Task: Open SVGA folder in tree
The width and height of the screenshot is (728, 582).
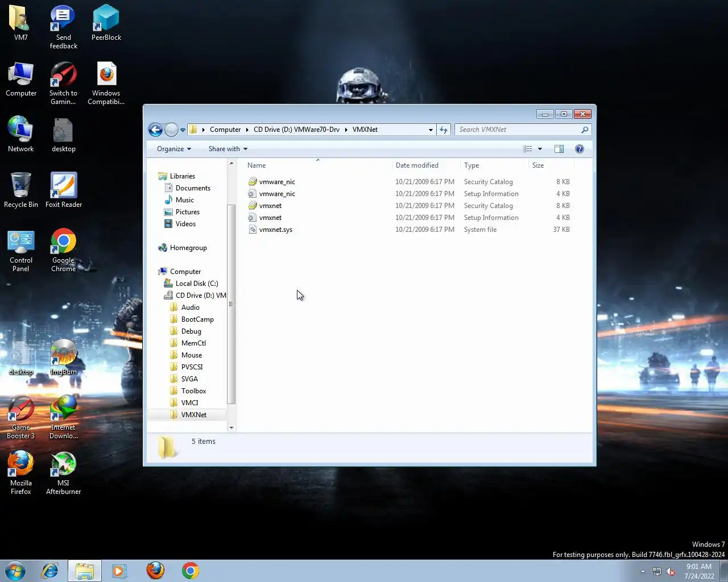Action: 189,379
